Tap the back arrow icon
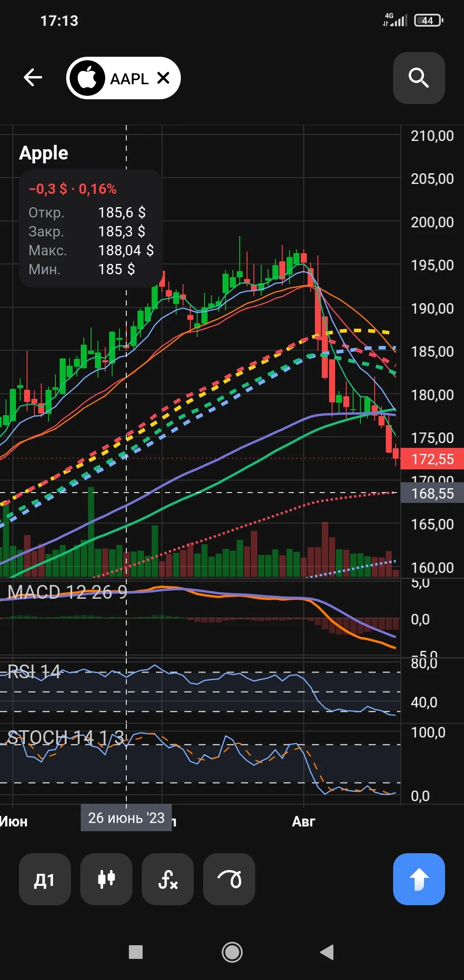The height and width of the screenshot is (980, 464). click(33, 78)
